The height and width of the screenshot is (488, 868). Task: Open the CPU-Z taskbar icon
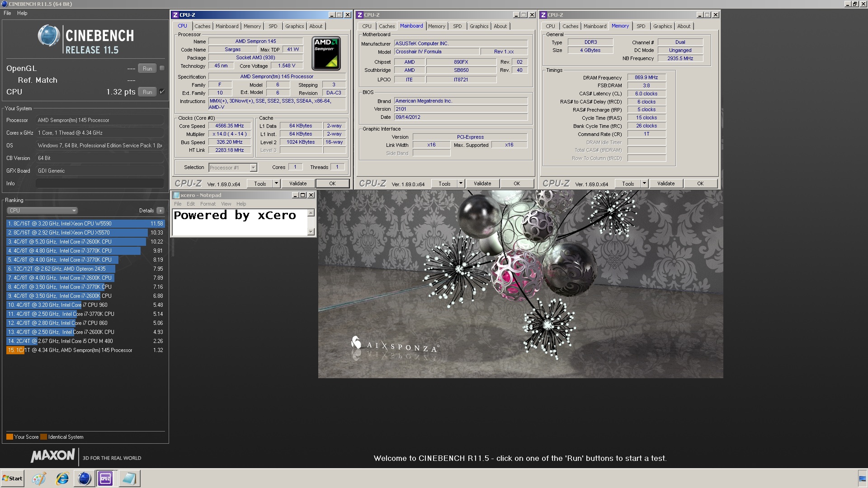click(x=105, y=479)
